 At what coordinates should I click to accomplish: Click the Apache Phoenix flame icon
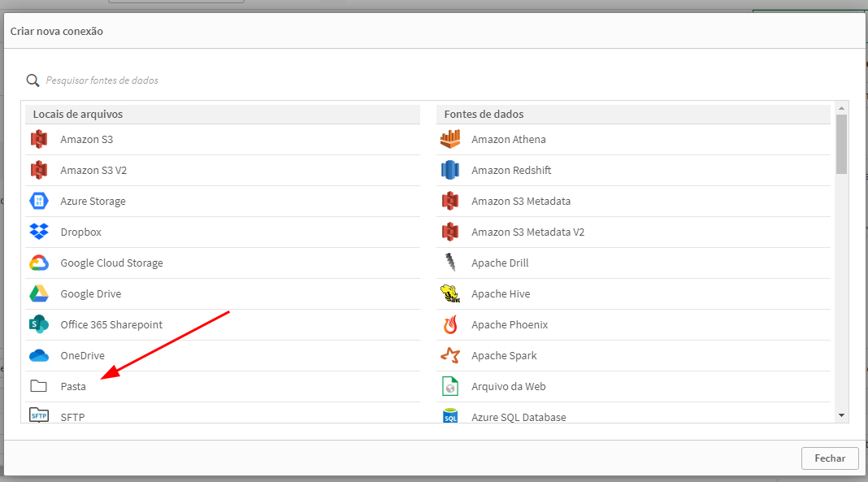(x=450, y=325)
